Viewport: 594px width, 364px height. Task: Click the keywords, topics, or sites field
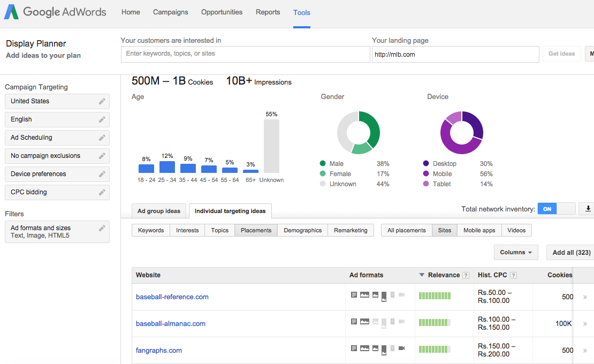(x=246, y=54)
